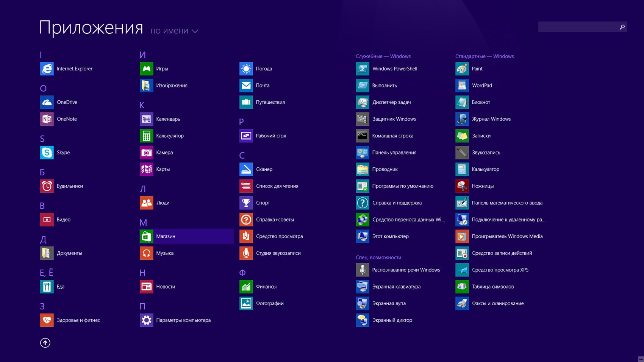The width and height of the screenshot is (644, 362).
Task: Open the Видео app icon
Action: pos(47,220)
